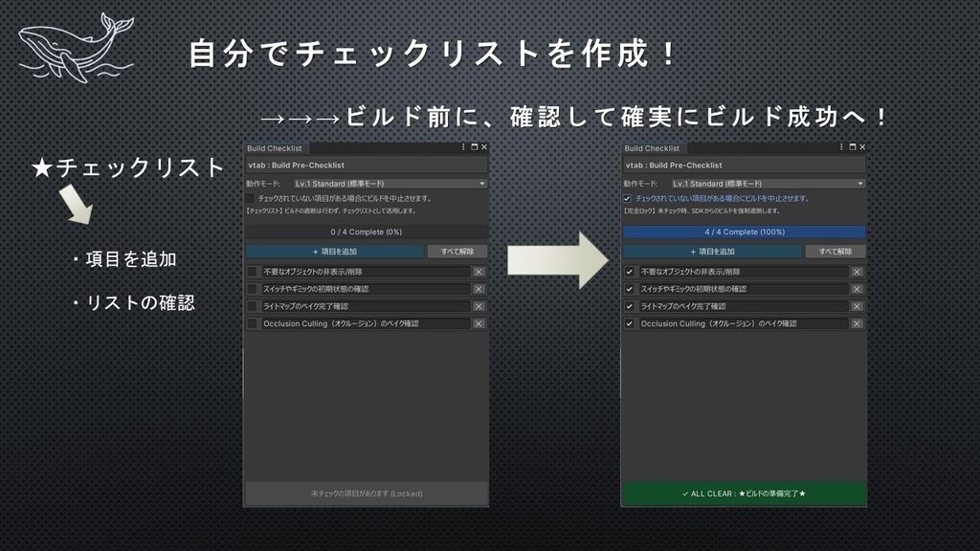Edit スイッチやギミックの初期状態の確認 field in right window
The height and width of the screenshot is (551, 980).
(x=744, y=289)
